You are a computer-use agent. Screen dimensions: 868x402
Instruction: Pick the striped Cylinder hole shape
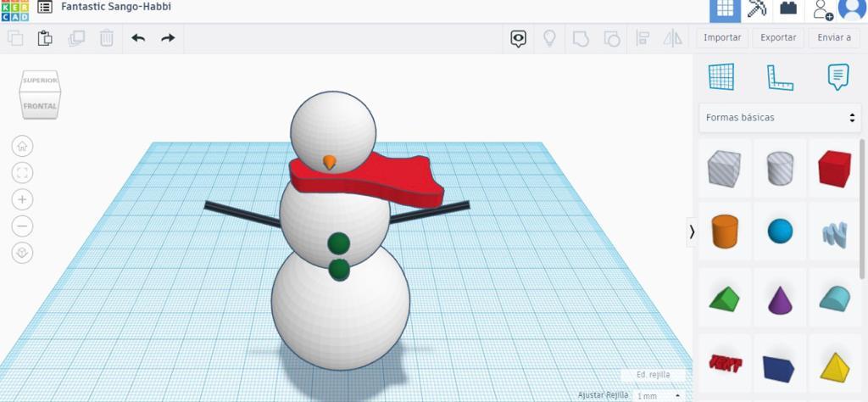[780, 168]
